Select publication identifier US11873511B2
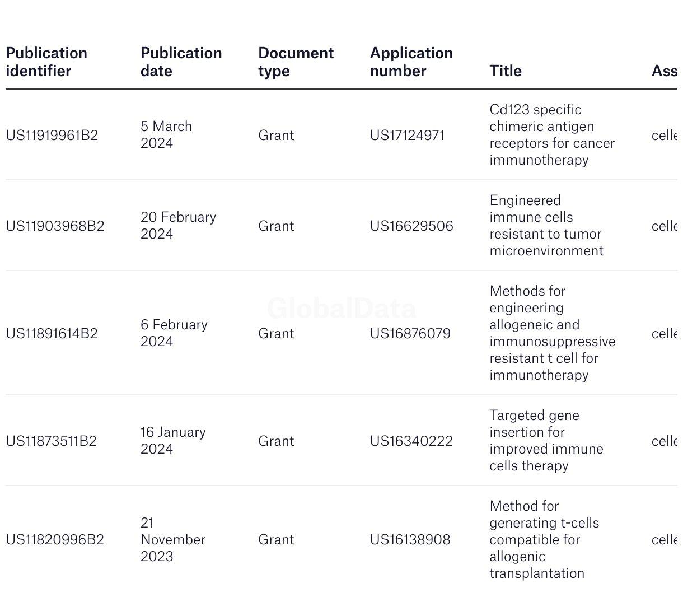The height and width of the screenshot is (616, 683). click(52, 441)
